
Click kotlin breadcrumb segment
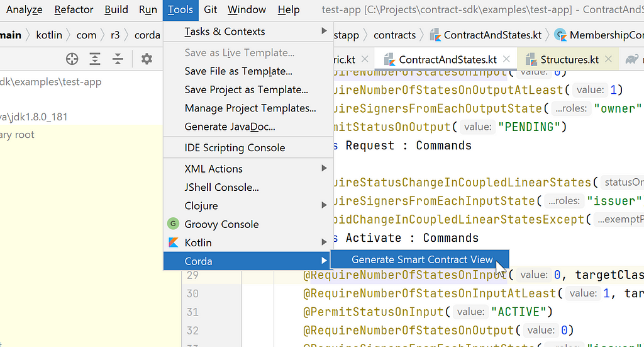49,35
